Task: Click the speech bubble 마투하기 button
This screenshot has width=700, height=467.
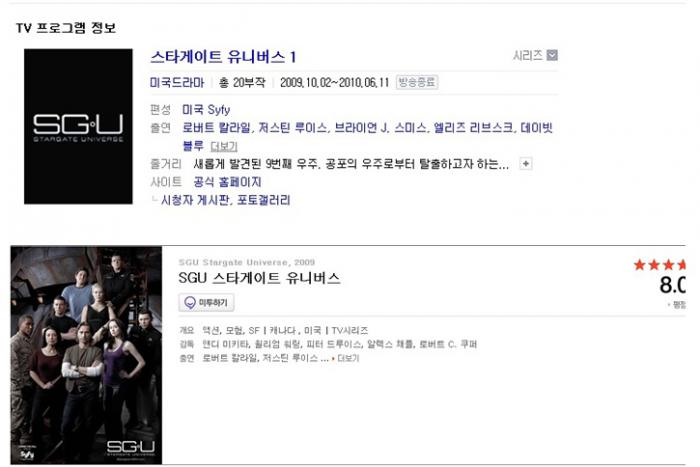Action: click(x=207, y=303)
